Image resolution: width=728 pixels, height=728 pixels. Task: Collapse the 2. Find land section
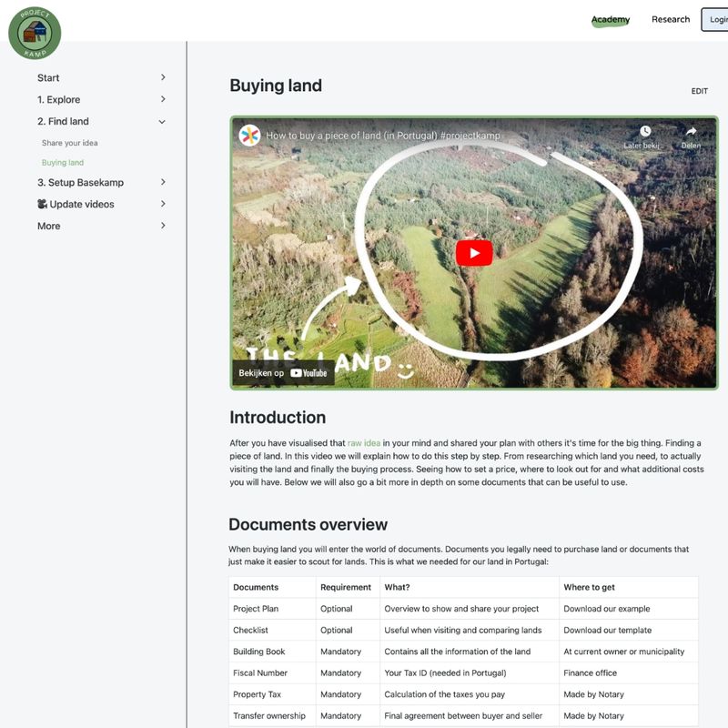click(x=163, y=122)
